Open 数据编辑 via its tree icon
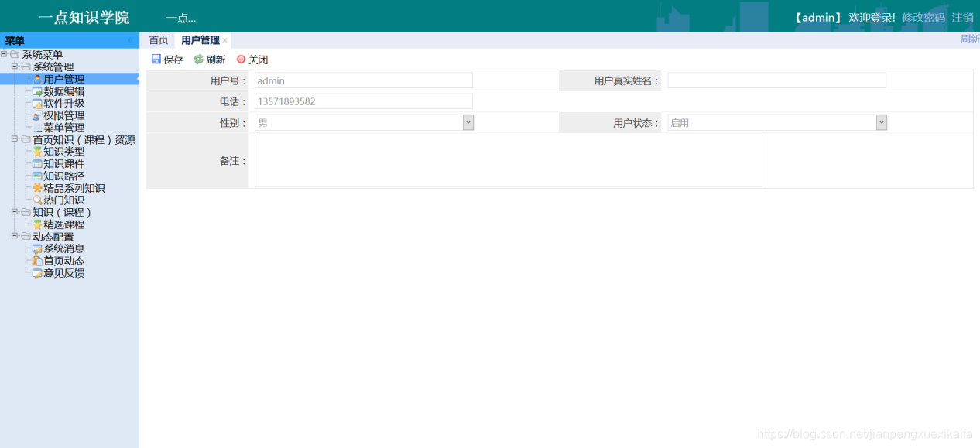 pos(37,91)
